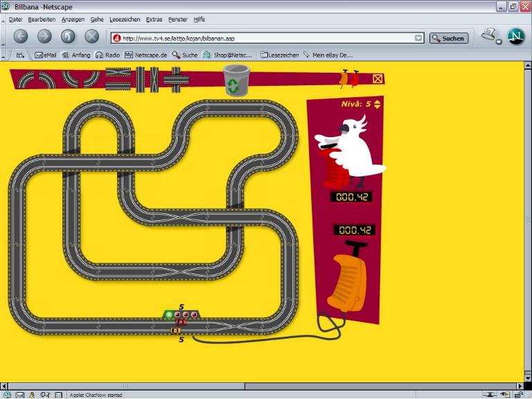Adjust the Nivå level stepper arrows
Screen dimensions: 532x399
378,105
